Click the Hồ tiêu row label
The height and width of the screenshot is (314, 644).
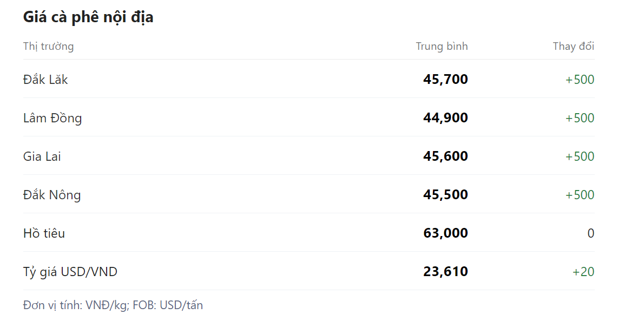(x=44, y=233)
